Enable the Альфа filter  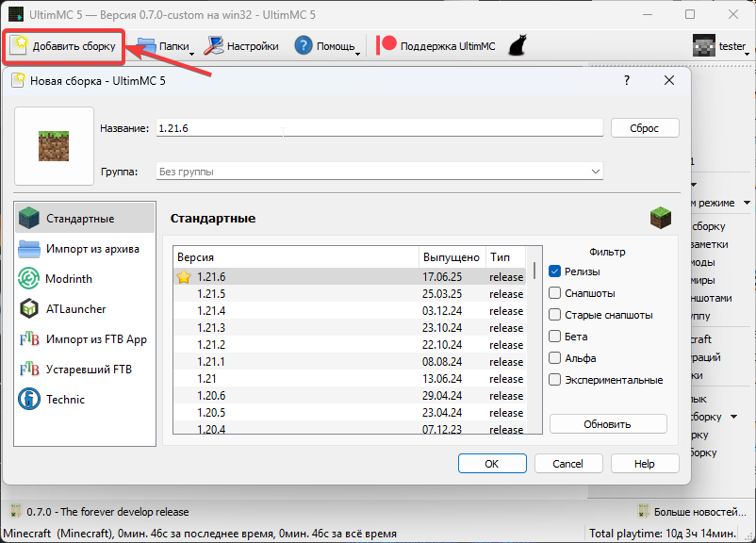coord(555,358)
